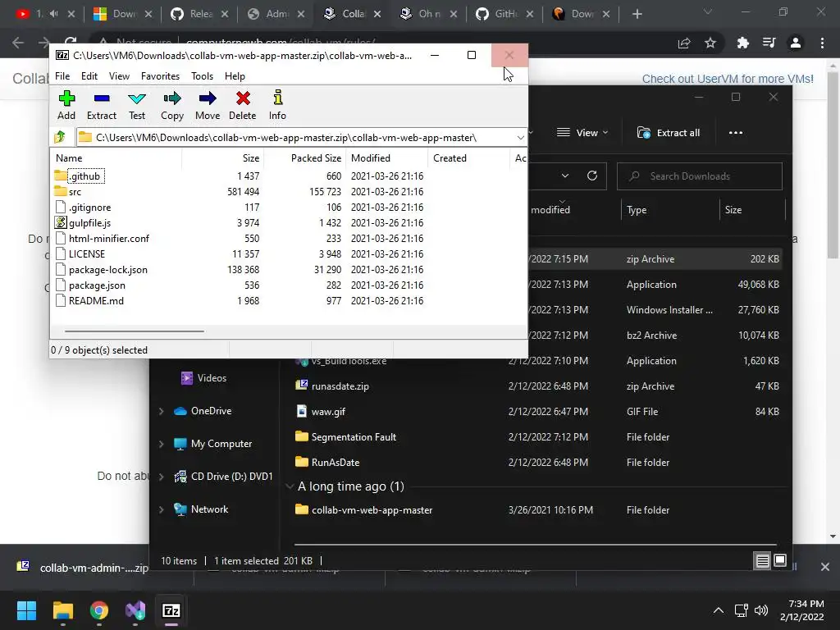Viewport: 840px width, 630px height.
Task: Open Chrome extensions puzzle icon
Action: tap(742, 43)
